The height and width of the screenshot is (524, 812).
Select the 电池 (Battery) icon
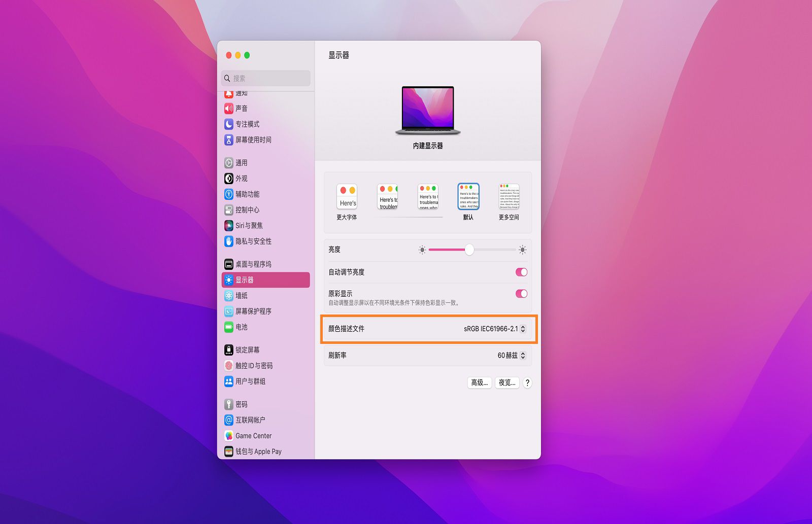tap(228, 327)
